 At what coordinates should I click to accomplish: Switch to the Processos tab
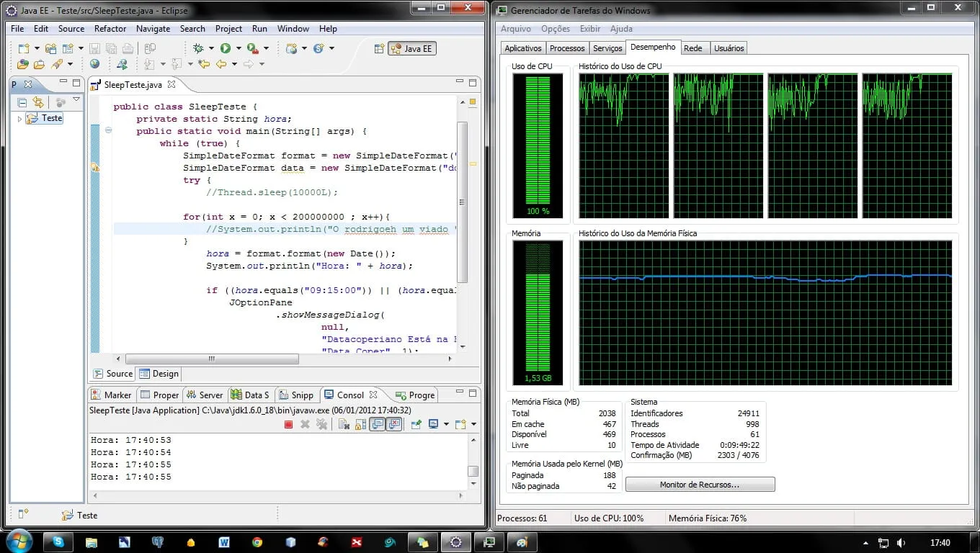tap(567, 48)
